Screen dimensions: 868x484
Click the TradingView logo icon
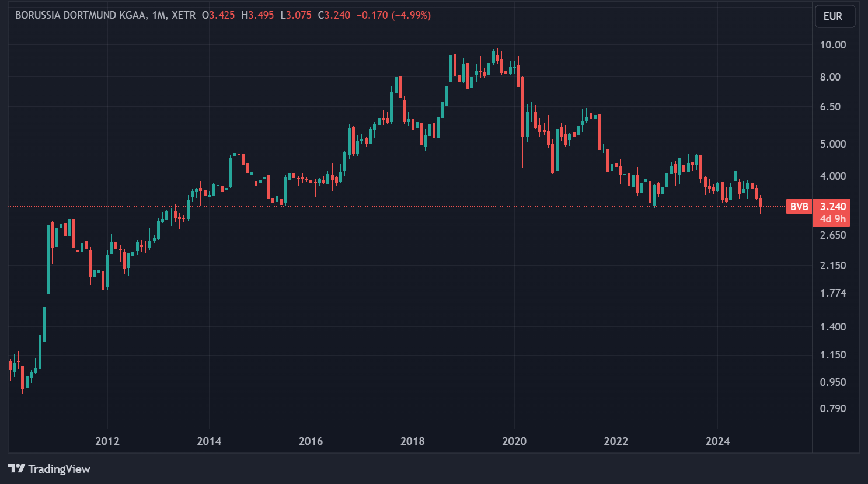pos(16,469)
